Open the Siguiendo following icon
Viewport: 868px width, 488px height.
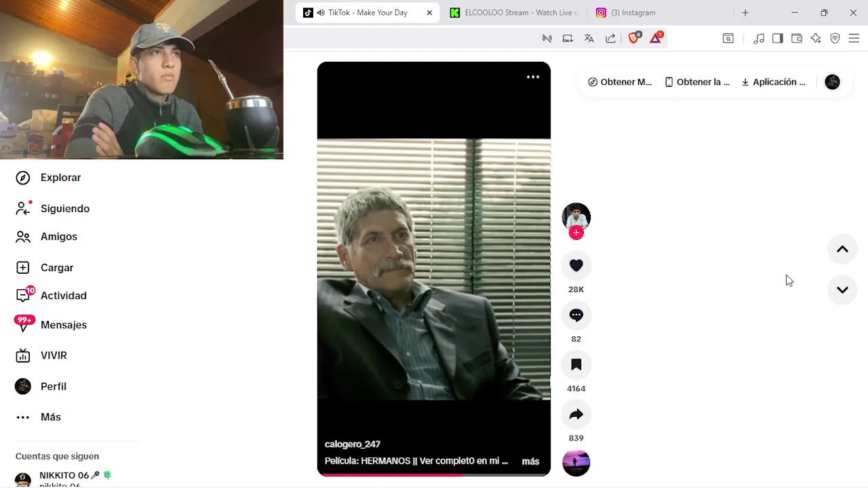coord(23,208)
